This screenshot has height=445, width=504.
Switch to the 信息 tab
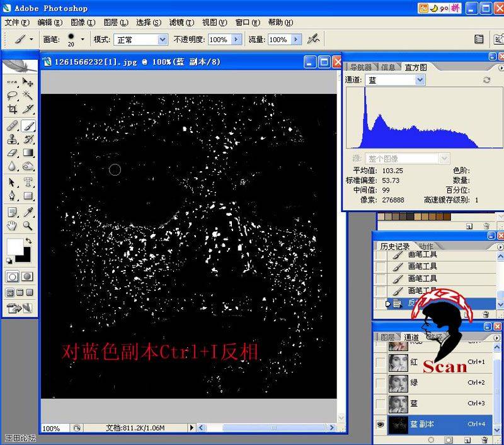(x=388, y=67)
